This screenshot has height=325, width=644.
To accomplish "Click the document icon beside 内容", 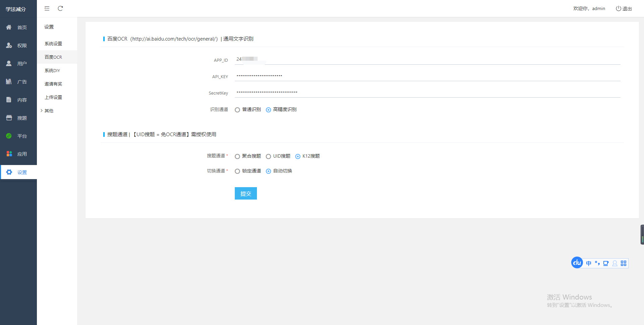I will point(9,100).
